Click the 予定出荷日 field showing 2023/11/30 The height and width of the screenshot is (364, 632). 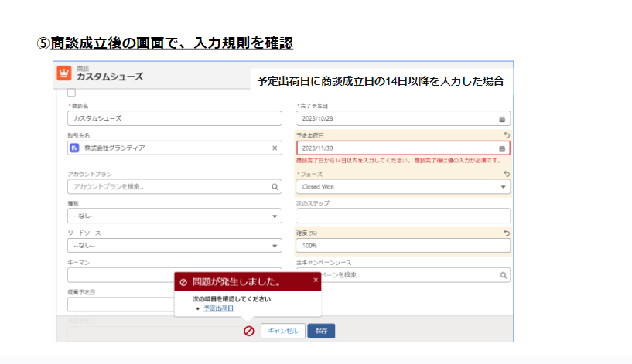(x=404, y=148)
